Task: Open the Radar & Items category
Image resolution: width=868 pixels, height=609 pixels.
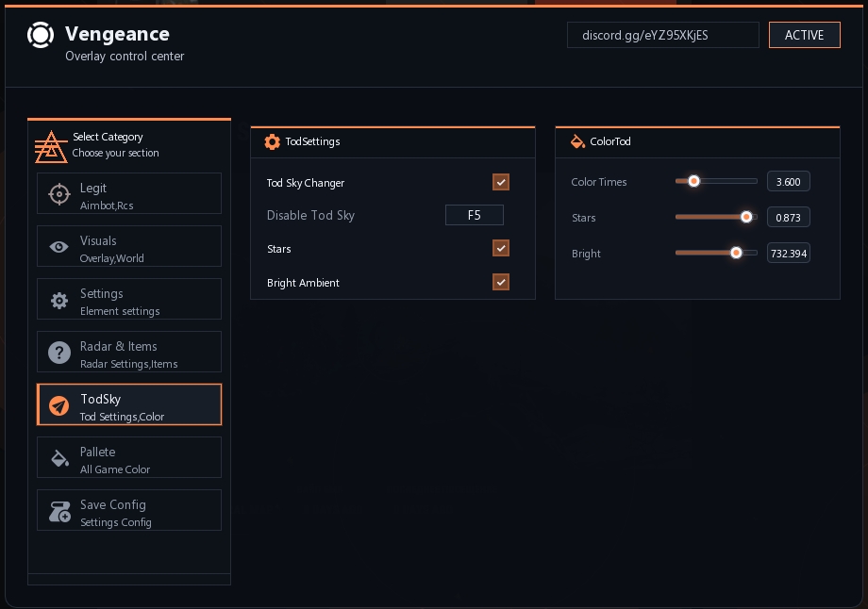Action: (129, 353)
